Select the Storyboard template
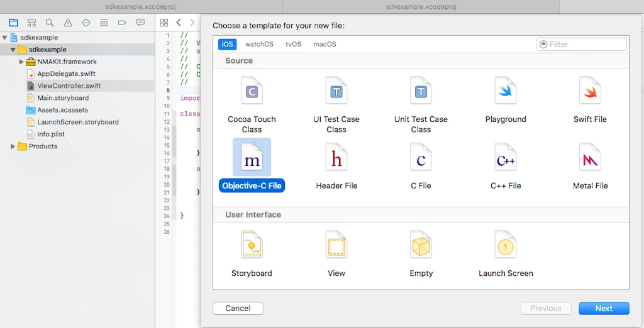The image size is (644, 328). click(x=252, y=254)
